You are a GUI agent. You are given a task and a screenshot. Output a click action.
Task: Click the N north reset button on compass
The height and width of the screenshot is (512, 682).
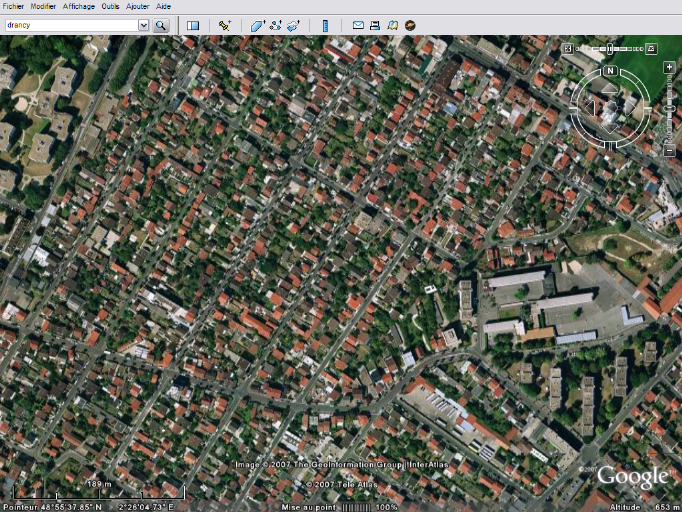coord(610,71)
